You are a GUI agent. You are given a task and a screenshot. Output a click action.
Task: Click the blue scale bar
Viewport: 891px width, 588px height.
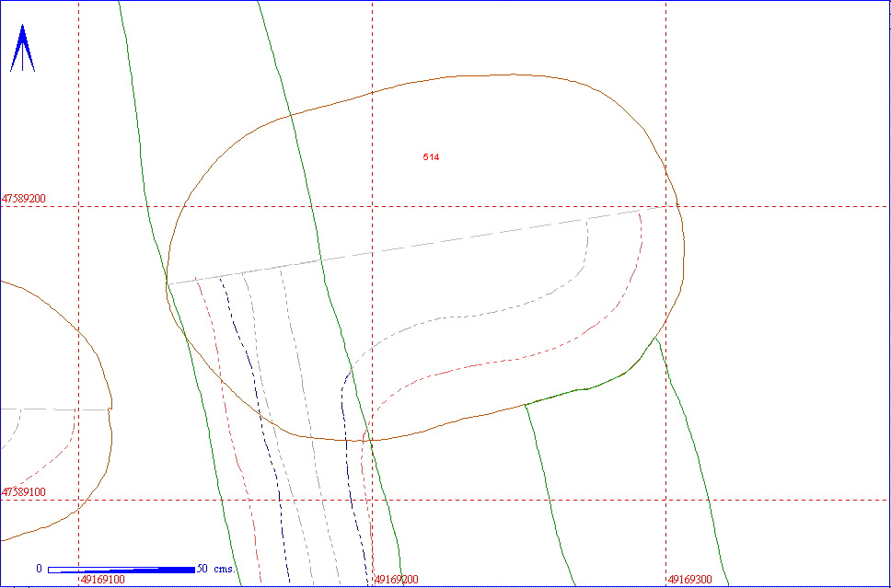pyautogui.click(x=121, y=570)
